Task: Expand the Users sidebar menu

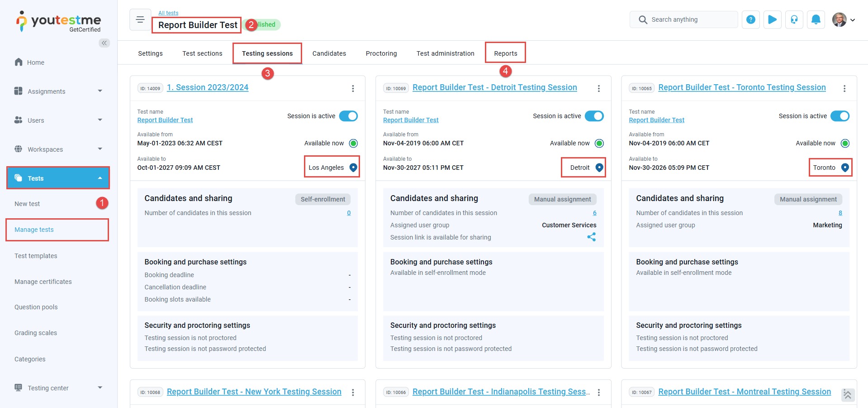Action: click(x=100, y=120)
